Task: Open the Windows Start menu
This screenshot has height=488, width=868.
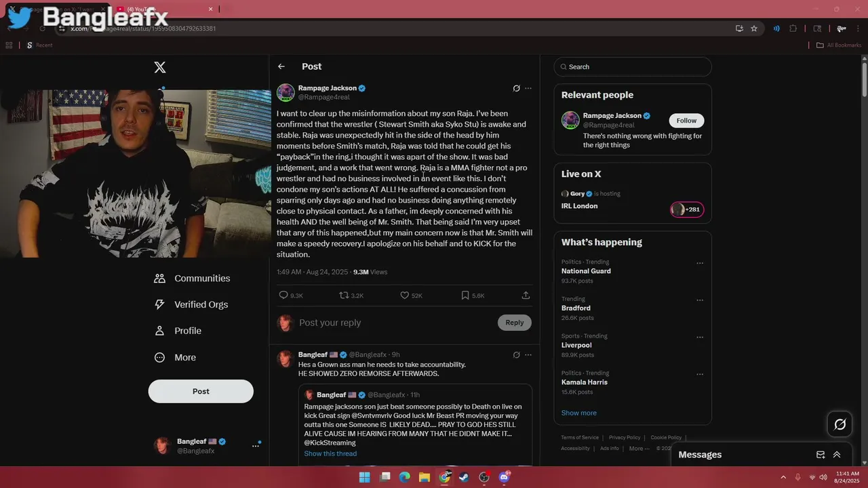Action: coord(364,477)
